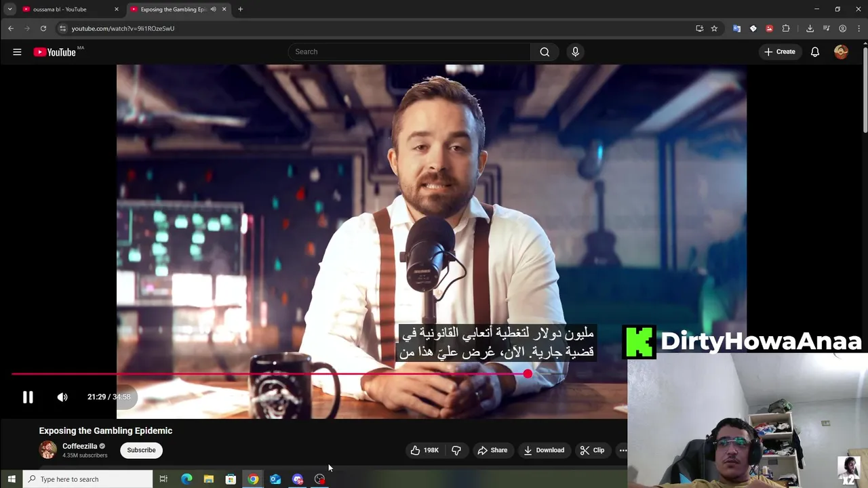The height and width of the screenshot is (488, 868).
Task: Open Microsoft Store from taskbar
Action: click(231, 479)
